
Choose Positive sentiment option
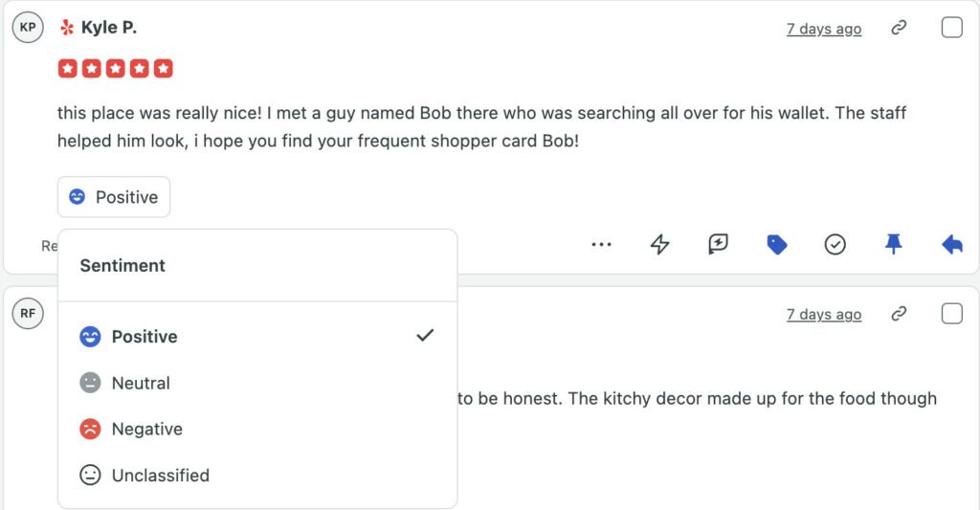[x=257, y=336]
